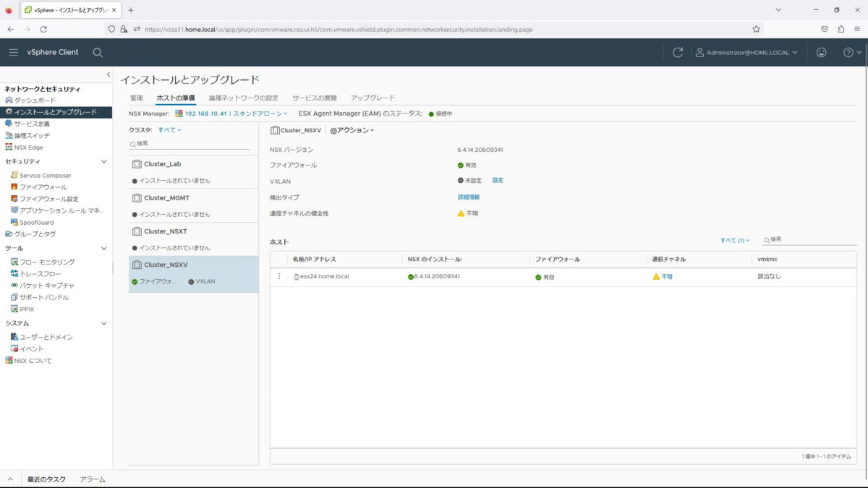Switch to the 管理 tab
868x488 pixels.
(x=137, y=98)
